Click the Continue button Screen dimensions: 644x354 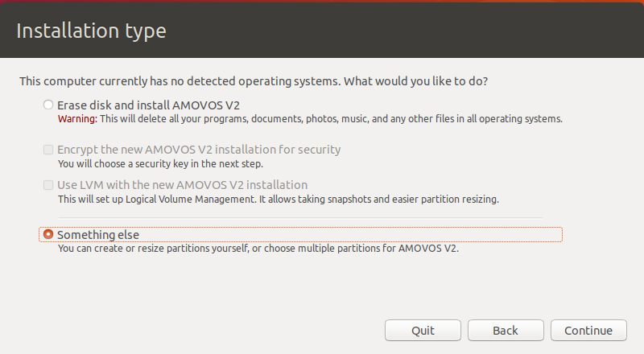[588, 330]
